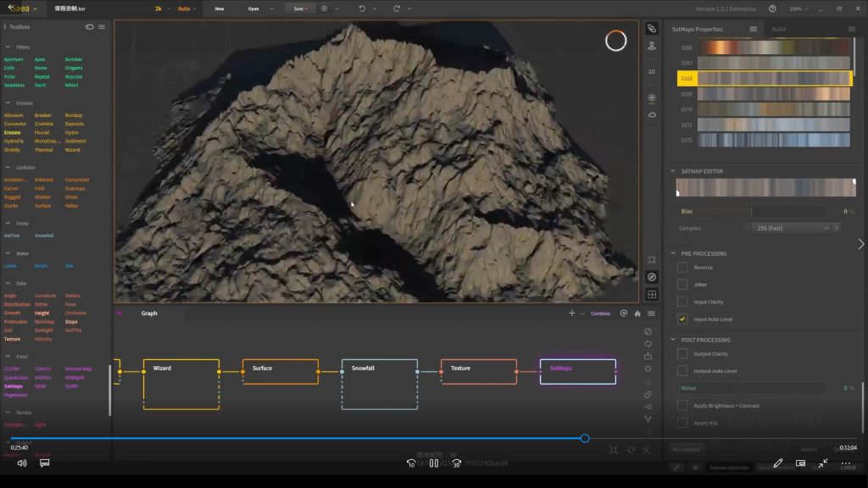Click the grid layout icon beside viewport
868x488 pixels.
pos(651,295)
